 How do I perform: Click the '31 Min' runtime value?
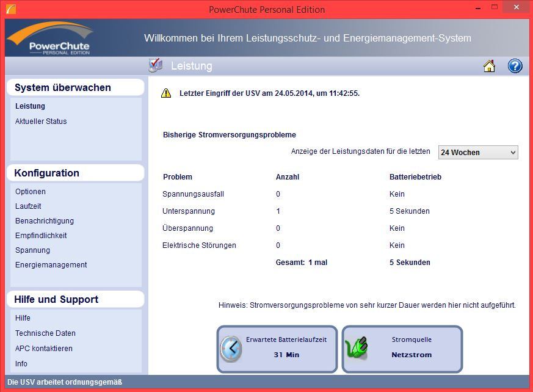pos(286,355)
